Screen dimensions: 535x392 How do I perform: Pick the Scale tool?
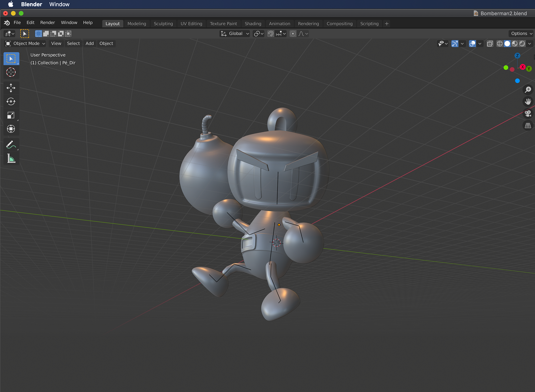coord(11,115)
